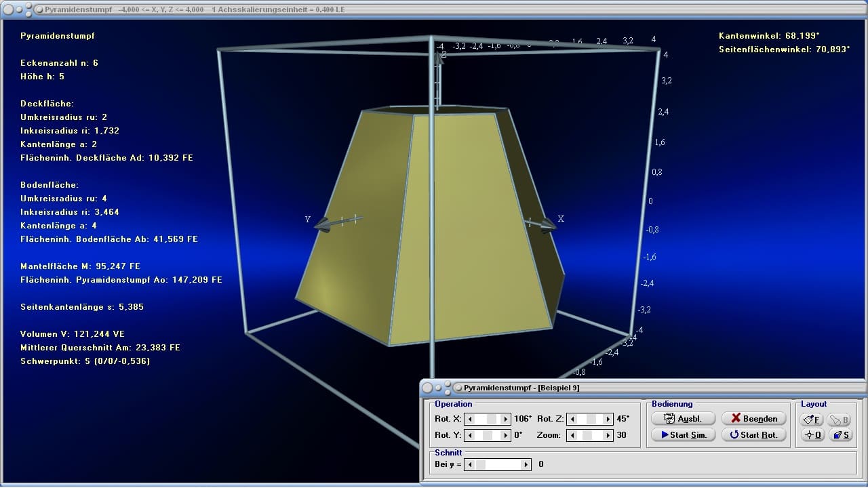868x488 pixels.
Task: Click Rot. X right arrow
Action: click(505, 419)
